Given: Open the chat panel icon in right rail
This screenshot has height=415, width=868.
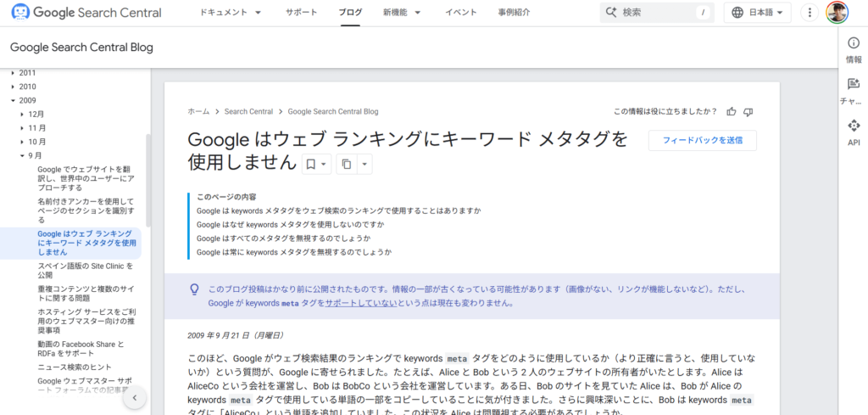Looking at the screenshot, I should (x=854, y=90).
